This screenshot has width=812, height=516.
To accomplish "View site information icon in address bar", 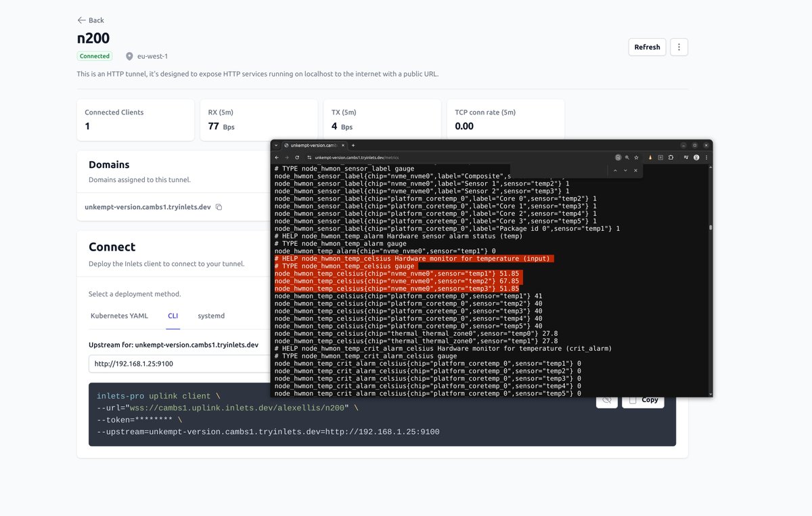I will point(309,157).
